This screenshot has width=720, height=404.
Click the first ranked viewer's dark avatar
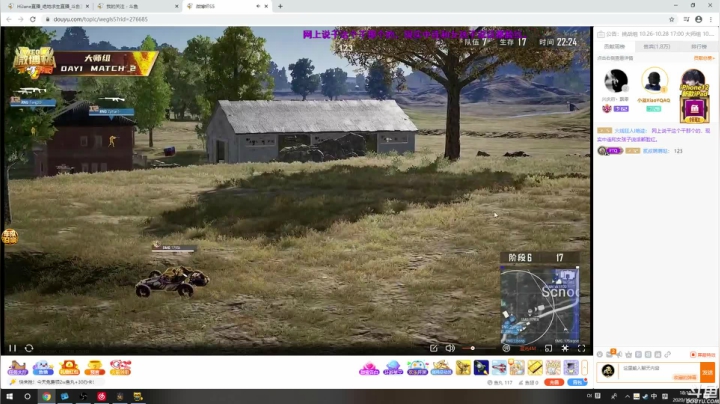click(x=615, y=81)
